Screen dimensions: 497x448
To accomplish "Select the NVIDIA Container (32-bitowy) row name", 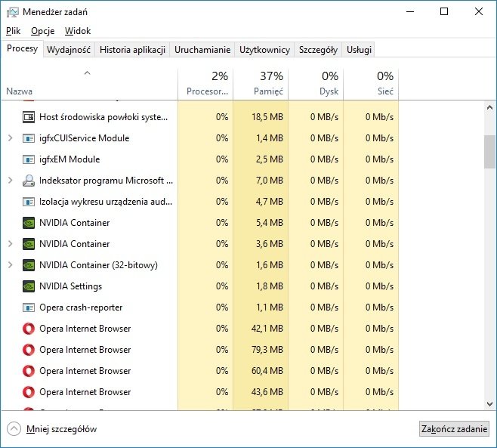I will tap(98, 265).
